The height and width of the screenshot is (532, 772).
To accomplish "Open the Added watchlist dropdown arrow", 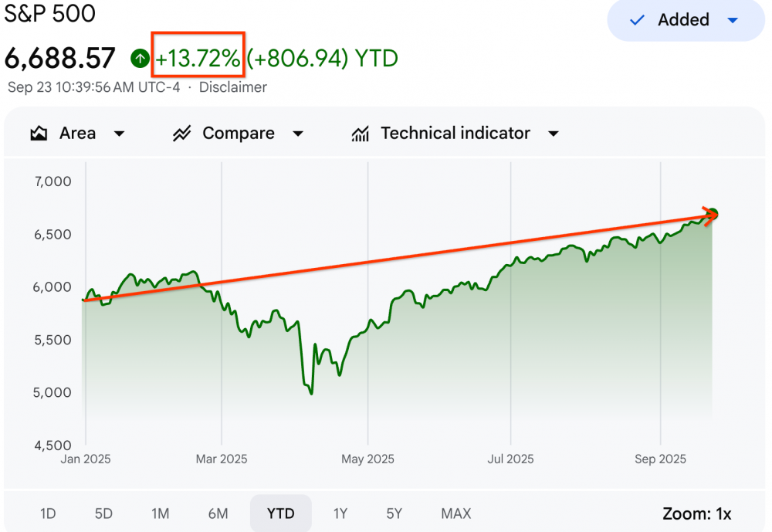I will point(733,20).
